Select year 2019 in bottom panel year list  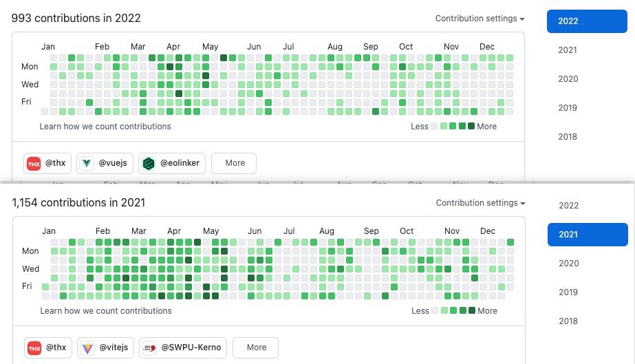568,292
